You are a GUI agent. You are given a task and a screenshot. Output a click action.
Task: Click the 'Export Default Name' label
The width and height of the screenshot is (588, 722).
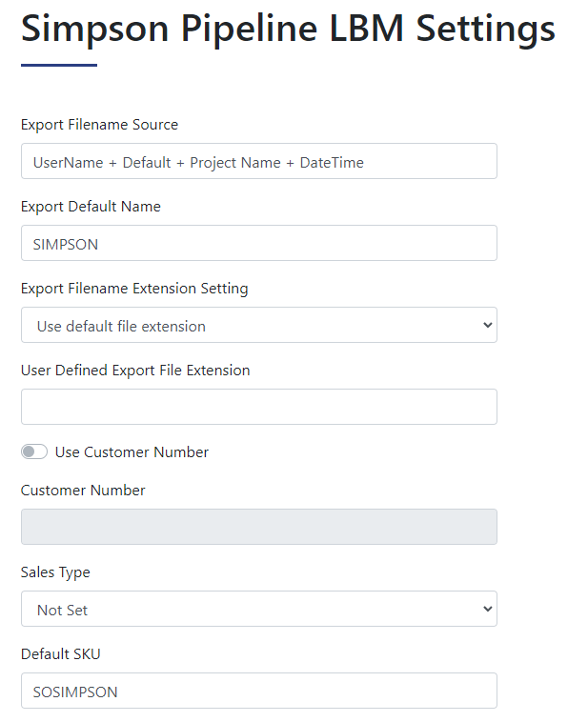tap(91, 207)
